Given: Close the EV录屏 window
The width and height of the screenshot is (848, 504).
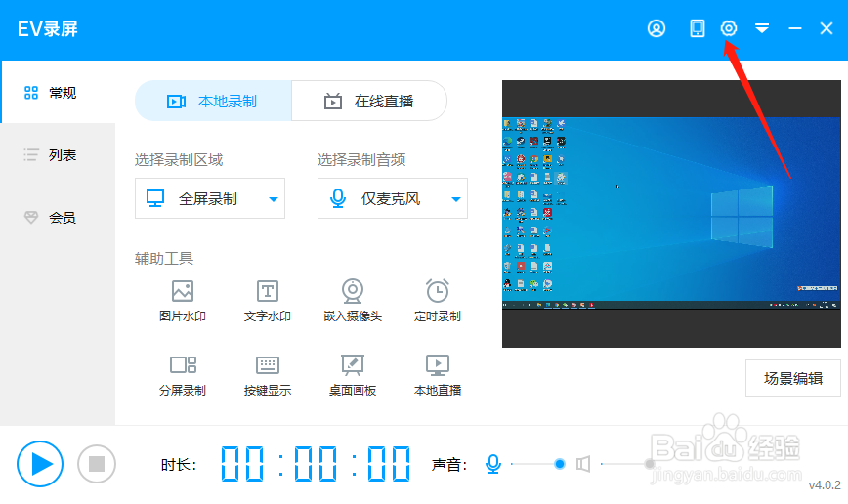Looking at the screenshot, I should point(826,28).
